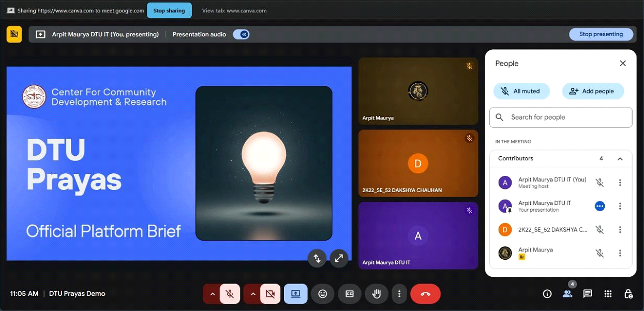
Task: Toggle the People panel icon with 4 badge
Action: point(567,293)
